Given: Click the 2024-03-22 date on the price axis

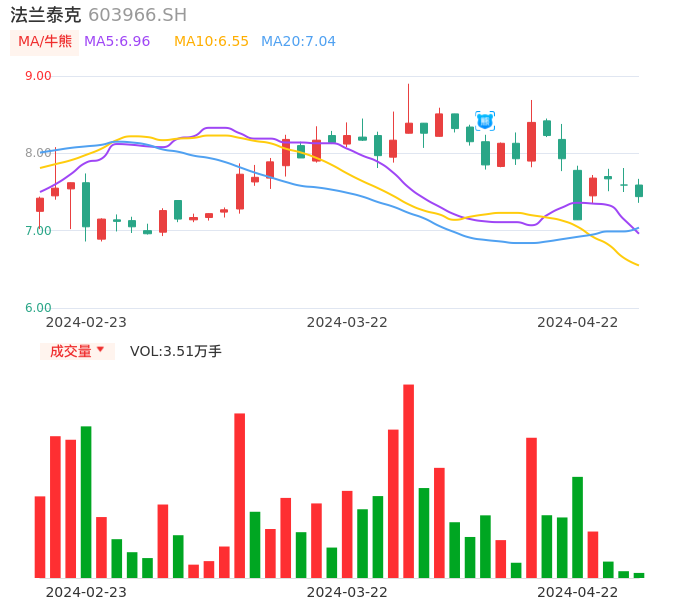Looking at the screenshot, I should click(347, 322).
